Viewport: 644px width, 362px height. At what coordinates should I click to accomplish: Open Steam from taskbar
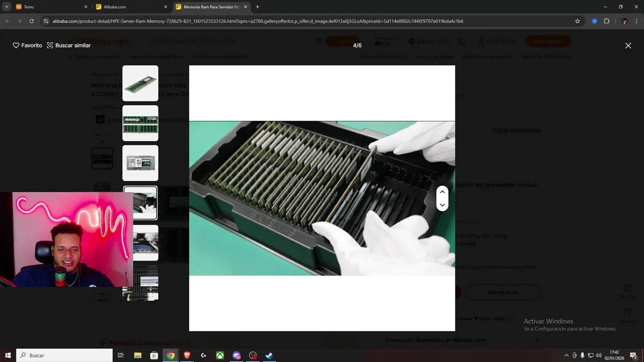point(269,355)
